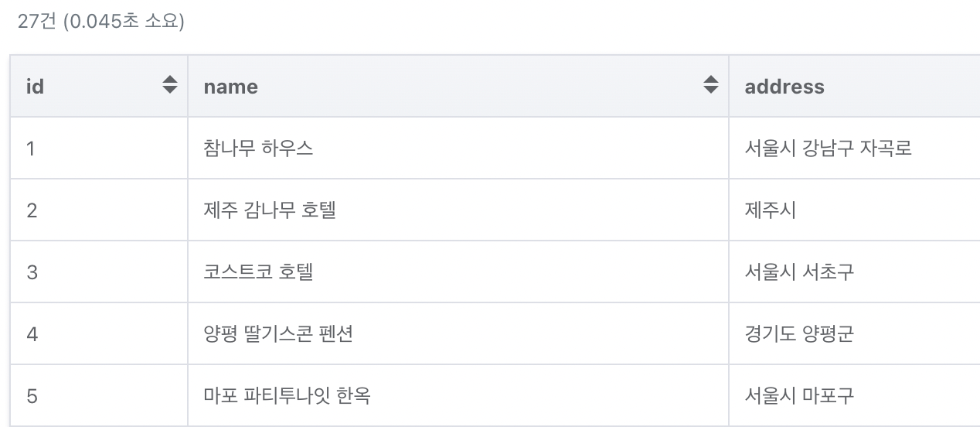Select the cell with id 4
This screenshot has width=980, height=427.
tap(99, 333)
